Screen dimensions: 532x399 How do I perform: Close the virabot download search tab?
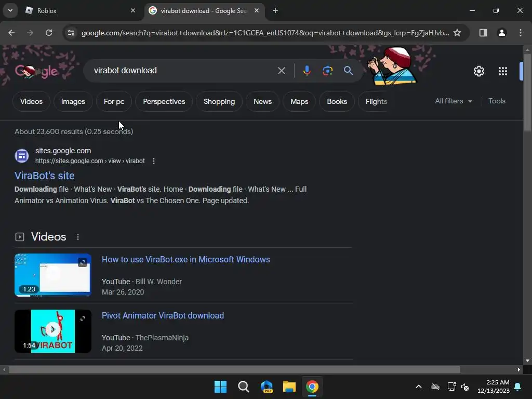[257, 10]
